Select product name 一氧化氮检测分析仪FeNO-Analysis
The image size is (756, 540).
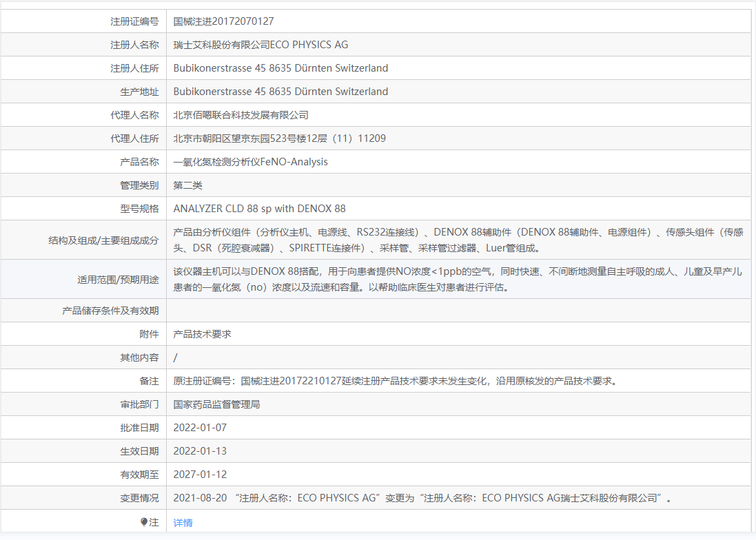click(x=250, y=162)
